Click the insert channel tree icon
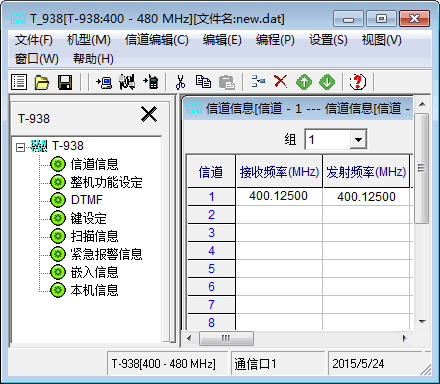Image resolution: width=440 pixels, height=384 pixels. (x=258, y=81)
